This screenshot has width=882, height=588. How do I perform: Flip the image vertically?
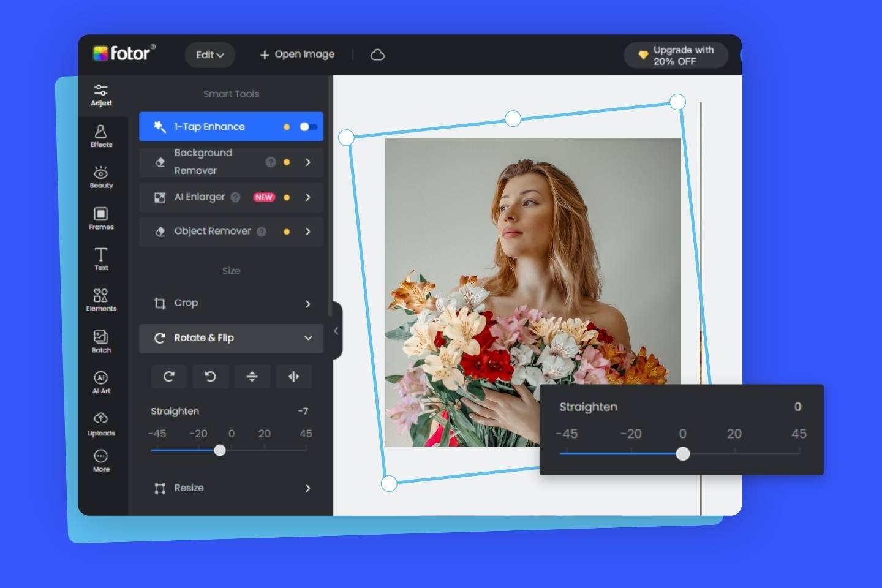[x=252, y=377]
